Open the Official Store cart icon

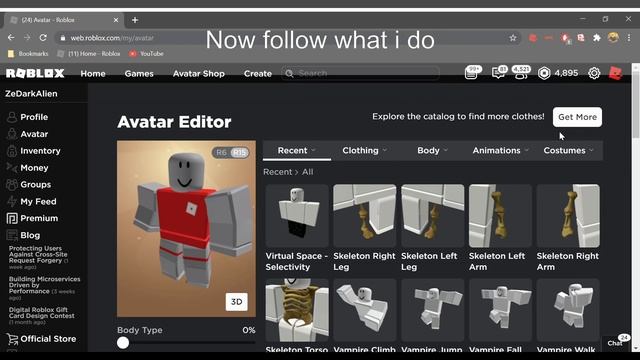click(12, 339)
